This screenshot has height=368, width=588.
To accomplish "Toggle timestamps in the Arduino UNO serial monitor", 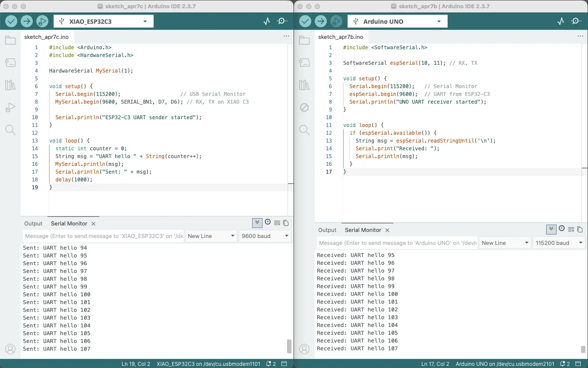I will click(562, 229).
